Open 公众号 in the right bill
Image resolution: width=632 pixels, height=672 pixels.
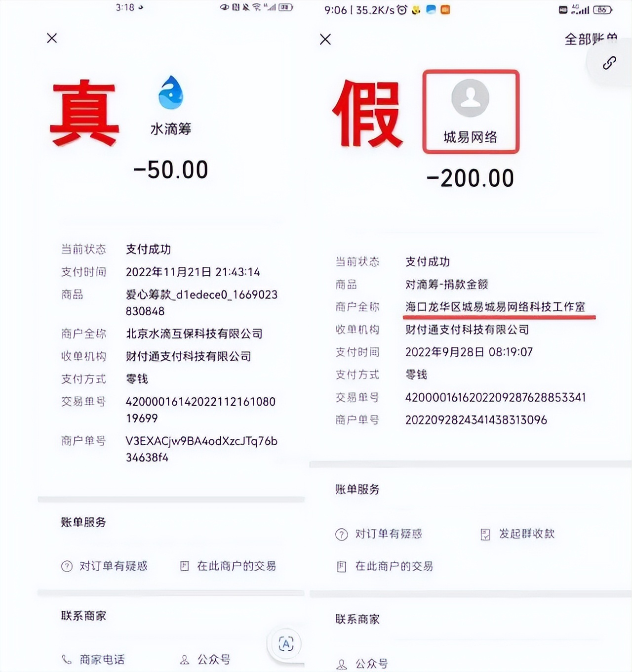tap(362, 664)
